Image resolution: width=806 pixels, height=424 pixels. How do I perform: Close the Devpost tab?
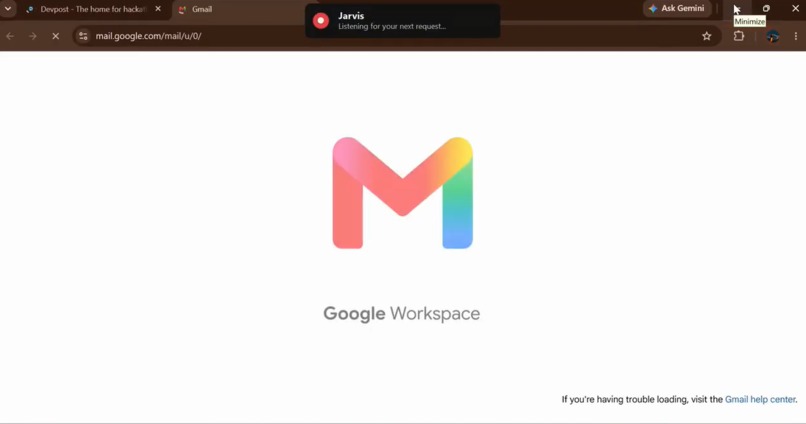[158, 9]
